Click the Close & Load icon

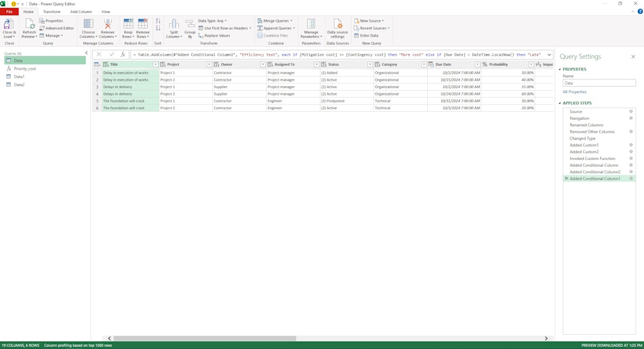(x=8, y=24)
